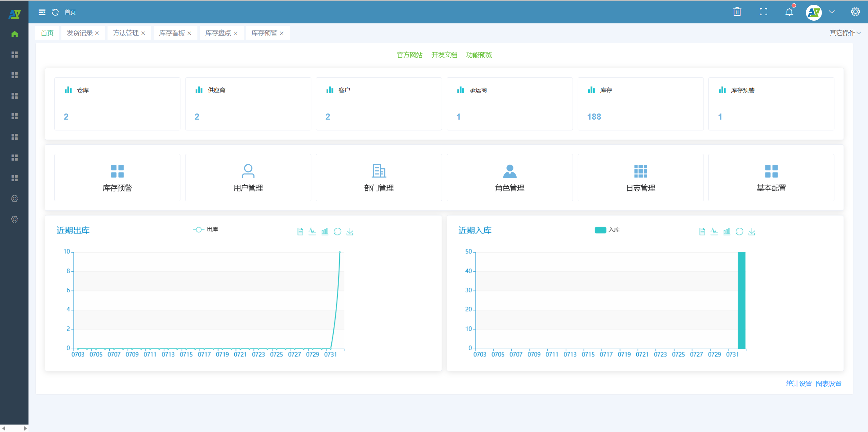Click 供应商 statistics card
This screenshot has height=432, width=868.
tap(248, 104)
